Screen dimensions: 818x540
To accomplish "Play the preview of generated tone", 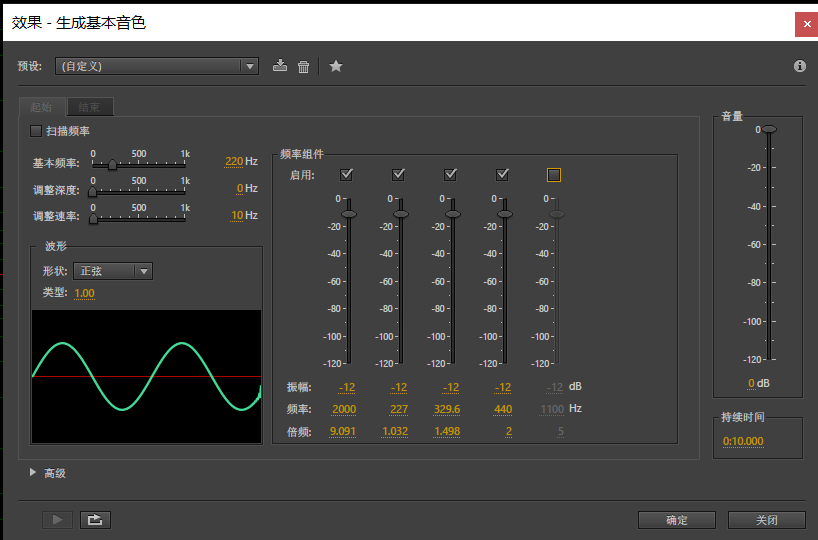I will point(57,520).
